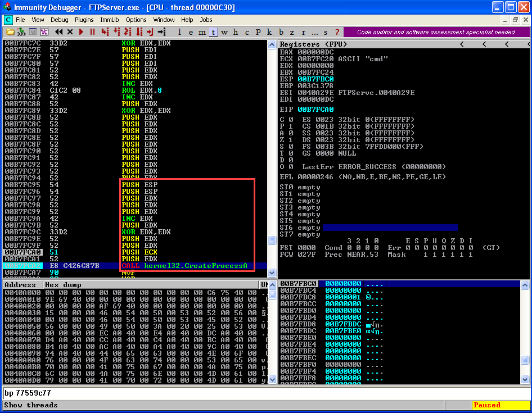532x413 pixels.
Task: Open Memory map with 'm' button
Action: 202,32
